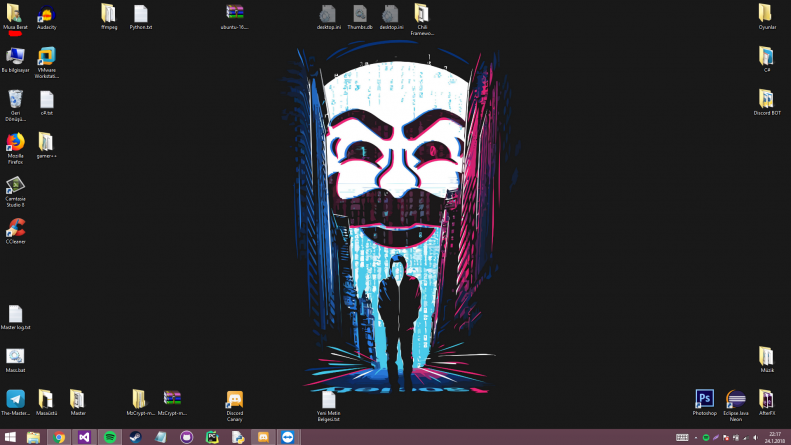The width and height of the screenshot is (791, 445).
Task: Open GitHub Desktop purple cat icon
Action: click(186, 437)
